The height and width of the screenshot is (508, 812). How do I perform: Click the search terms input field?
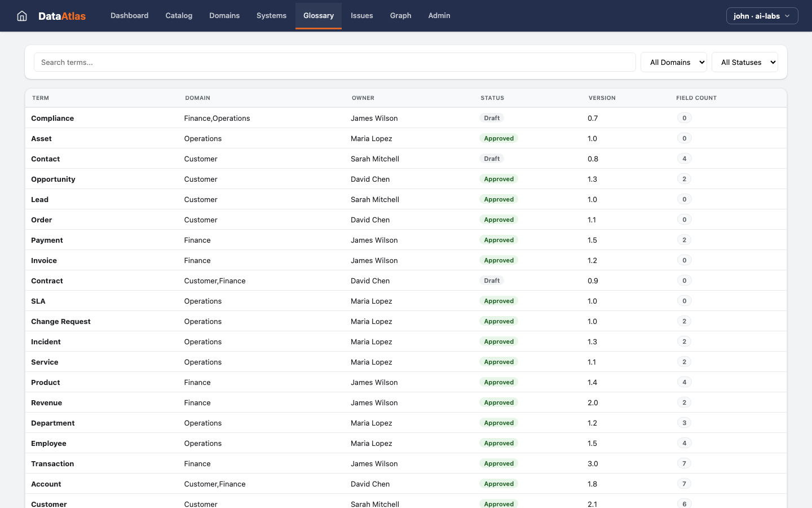point(334,62)
